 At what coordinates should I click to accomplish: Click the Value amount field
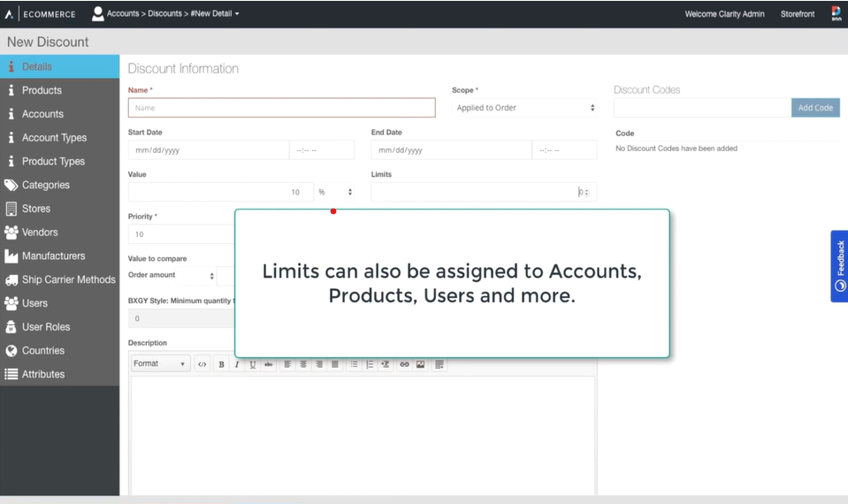[221, 192]
